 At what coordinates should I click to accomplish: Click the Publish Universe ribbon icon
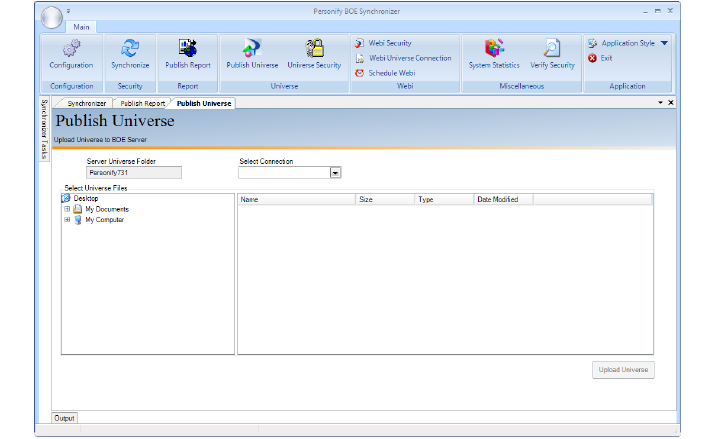pos(252,50)
